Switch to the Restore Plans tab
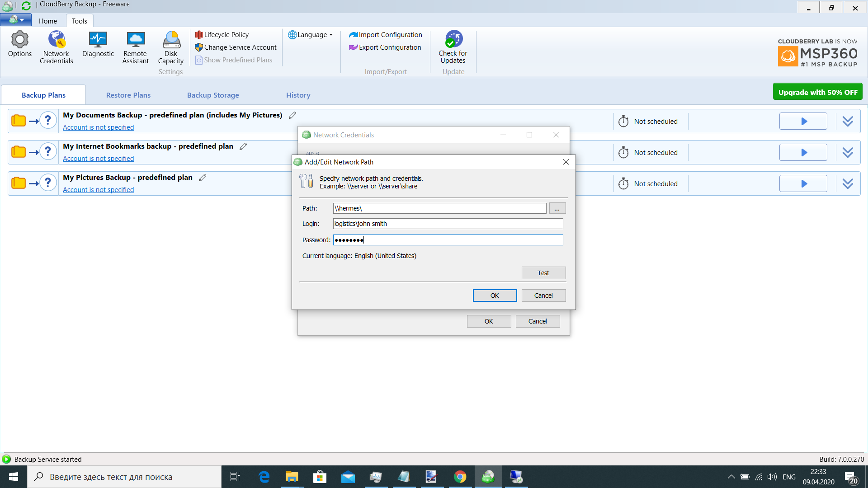The width and height of the screenshot is (868, 488). tap(128, 95)
